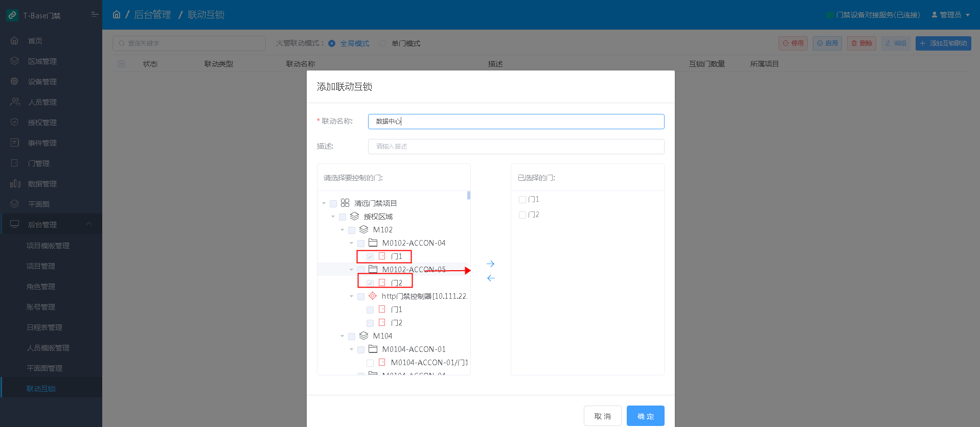Image resolution: width=980 pixels, height=427 pixels.
Task: Click the 人员管理 people icon
Action: click(15, 102)
